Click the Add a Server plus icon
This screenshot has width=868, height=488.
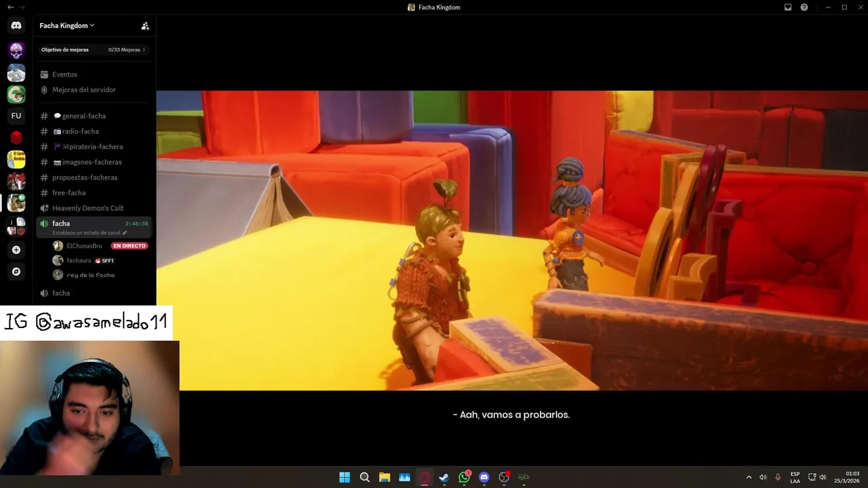pos(16,249)
